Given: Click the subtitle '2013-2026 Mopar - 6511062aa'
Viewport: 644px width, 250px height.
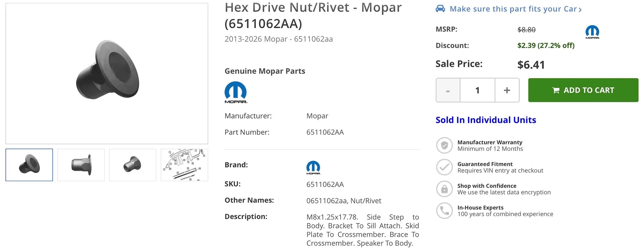Looking at the screenshot, I should (x=279, y=39).
